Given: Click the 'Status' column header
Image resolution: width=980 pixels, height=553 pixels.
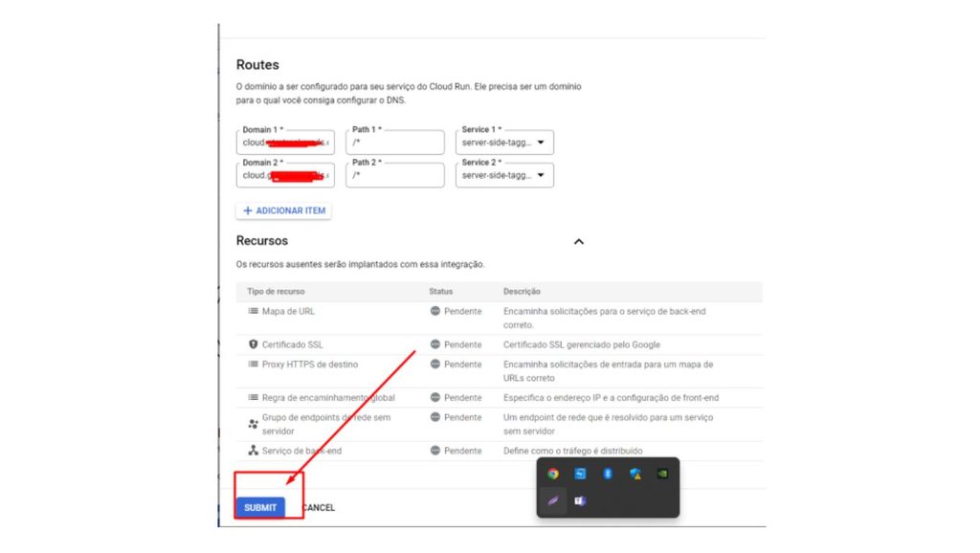Looking at the screenshot, I should 440,291.
